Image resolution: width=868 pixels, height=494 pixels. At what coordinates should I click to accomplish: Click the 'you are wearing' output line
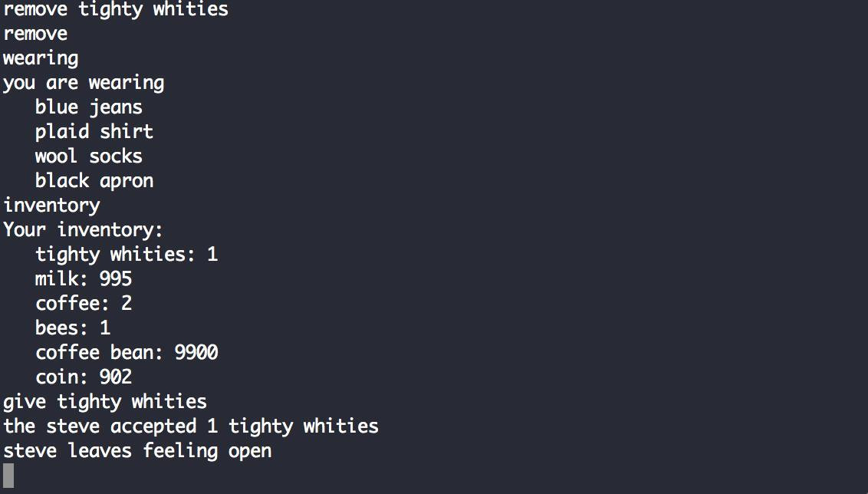84,83
